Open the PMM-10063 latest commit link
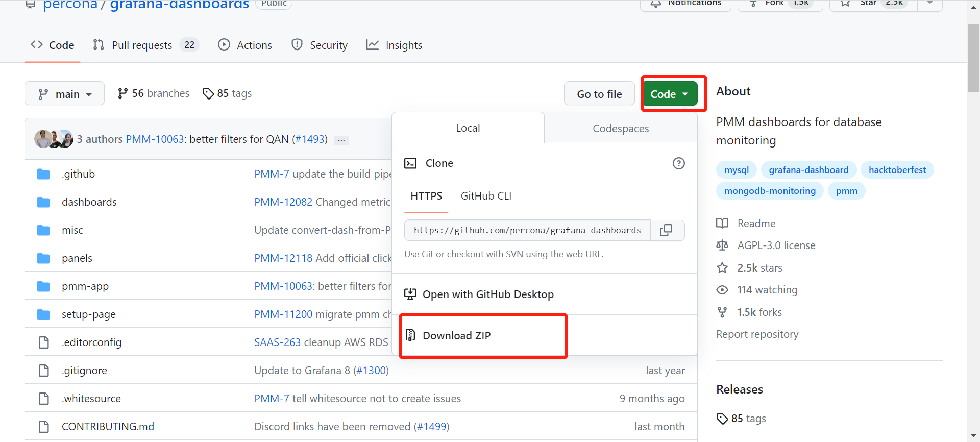This screenshot has height=442, width=980. point(155,139)
